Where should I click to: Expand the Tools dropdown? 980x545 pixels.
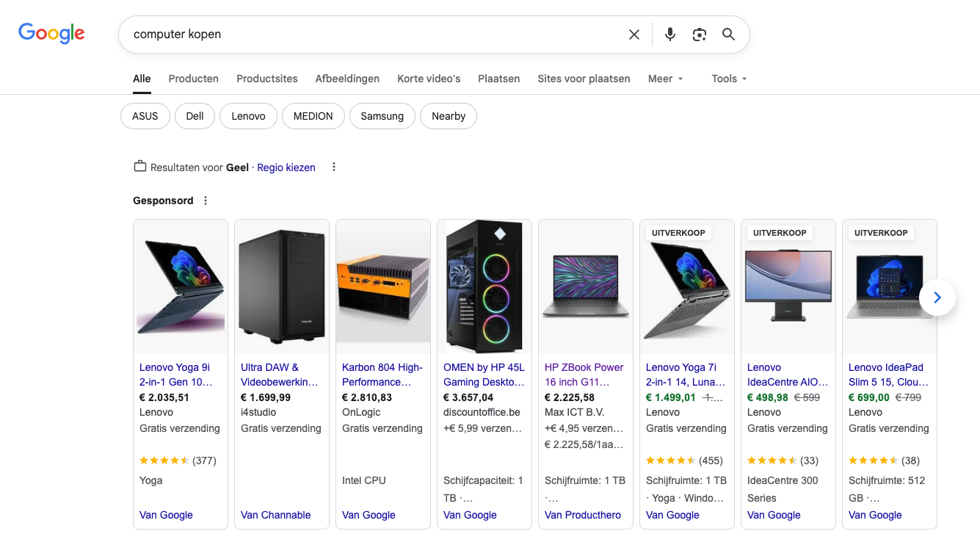pyautogui.click(x=729, y=79)
